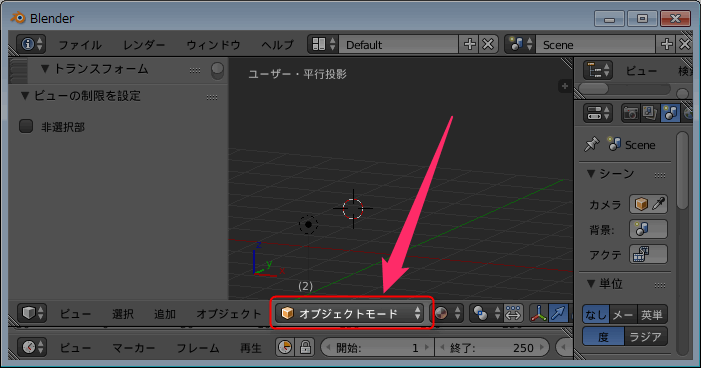This screenshot has width=701, height=368.
Task: Open the 追加 menu
Action: [165, 313]
